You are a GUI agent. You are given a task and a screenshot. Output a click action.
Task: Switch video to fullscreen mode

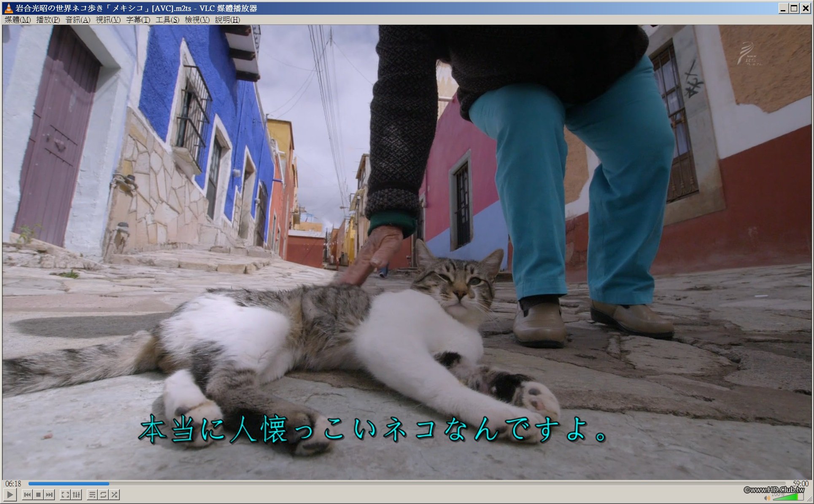[65, 495]
